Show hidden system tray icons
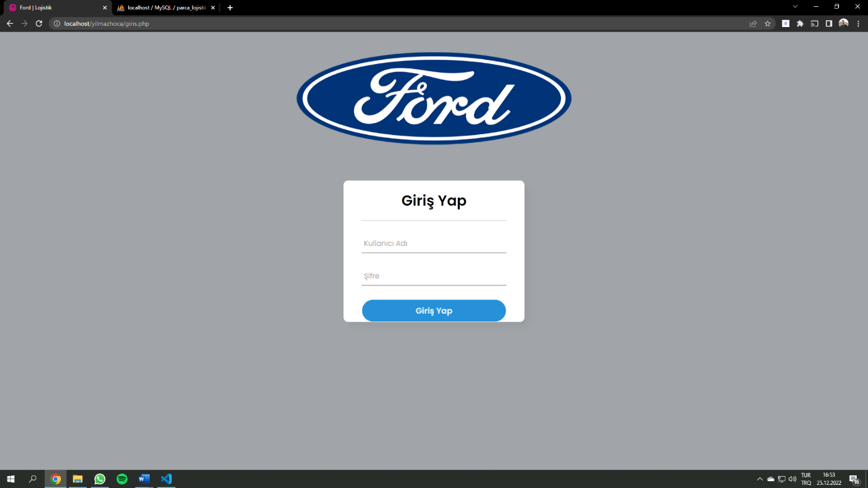The image size is (868, 488). (760, 479)
